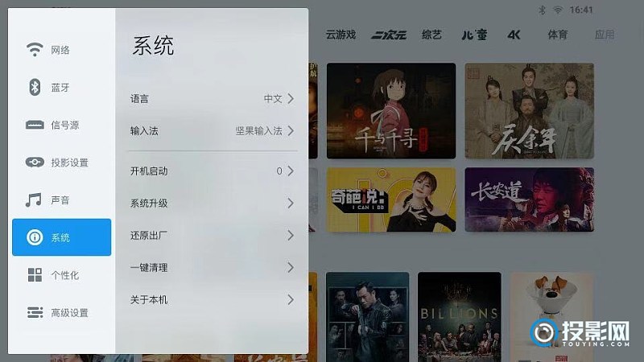Expand the 开机启动 chevron
The width and height of the screenshot is (644, 362).
pos(291,171)
